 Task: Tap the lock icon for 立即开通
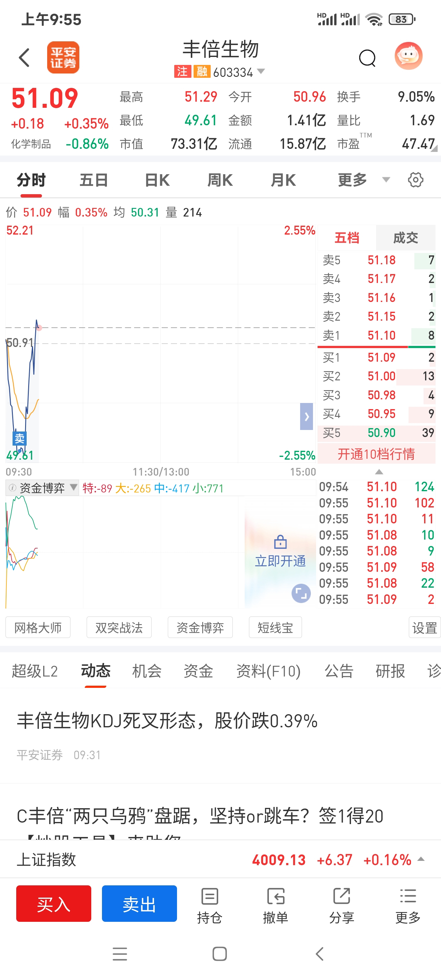coord(281,542)
